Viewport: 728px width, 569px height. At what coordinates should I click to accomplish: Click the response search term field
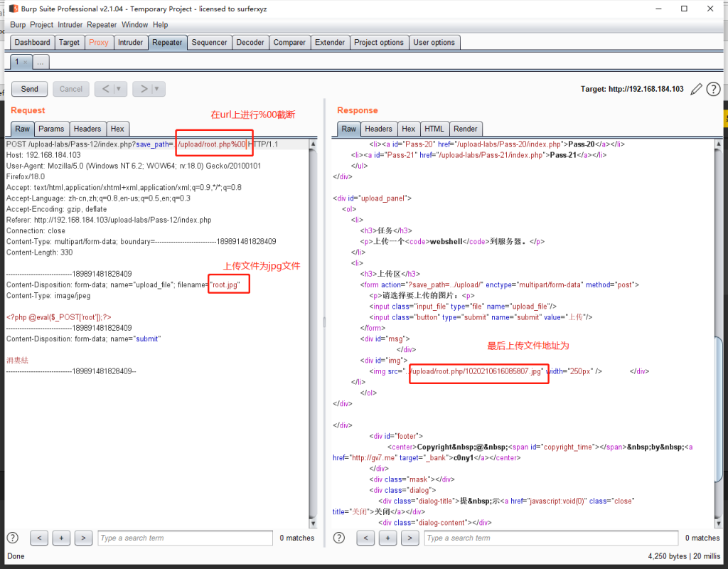[x=551, y=538]
